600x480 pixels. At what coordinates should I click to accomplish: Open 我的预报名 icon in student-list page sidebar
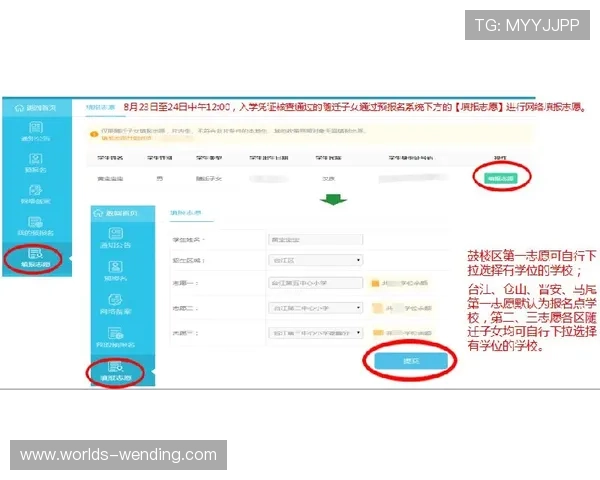35,222
